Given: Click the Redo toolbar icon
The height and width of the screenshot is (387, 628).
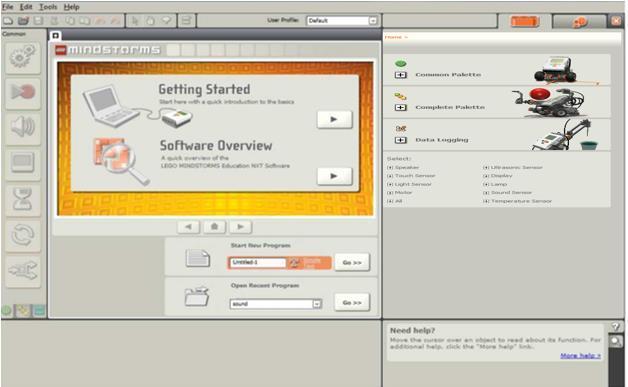Looking at the screenshot, I should tap(115, 20).
